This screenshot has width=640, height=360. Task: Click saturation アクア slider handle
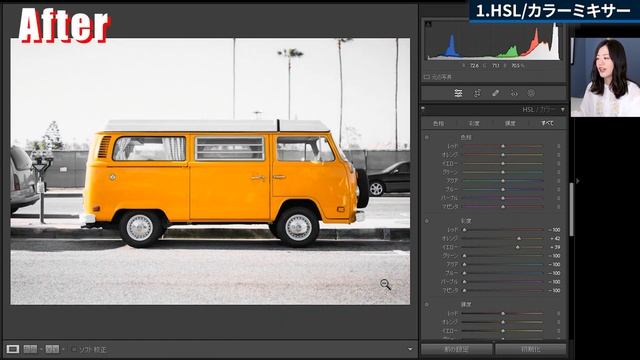pos(464,264)
